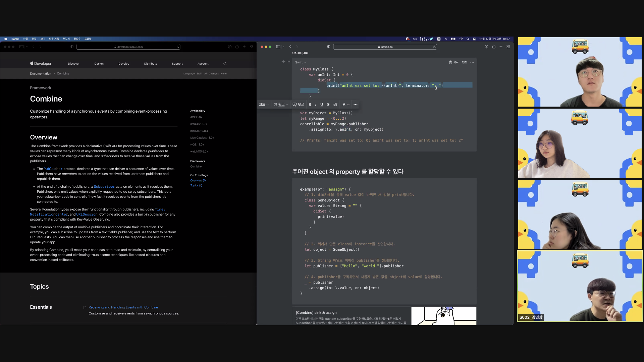Toggle underline formatting in Notion toolbar
Viewport: 644px width, 362px height.
321,105
